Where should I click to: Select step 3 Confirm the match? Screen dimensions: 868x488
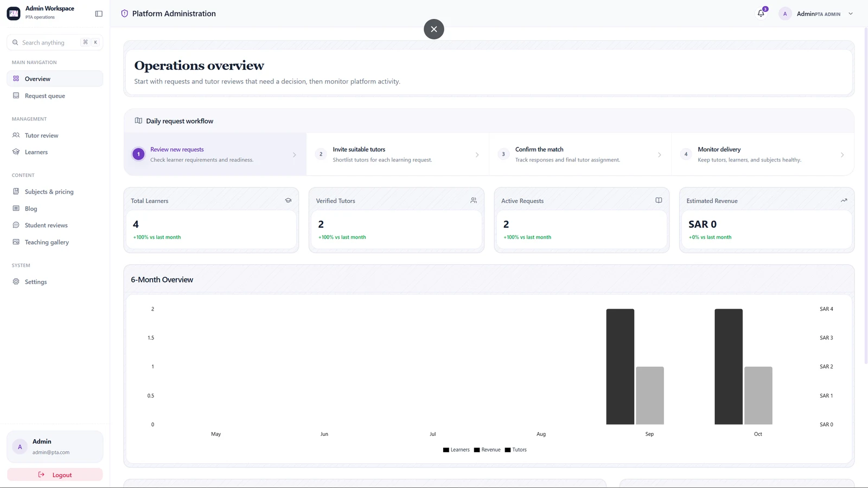pos(580,155)
